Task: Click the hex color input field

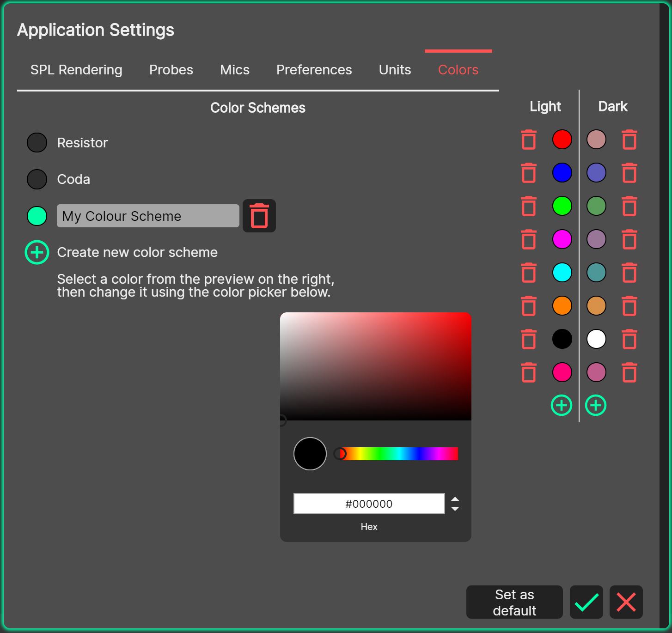Action: point(369,504)
